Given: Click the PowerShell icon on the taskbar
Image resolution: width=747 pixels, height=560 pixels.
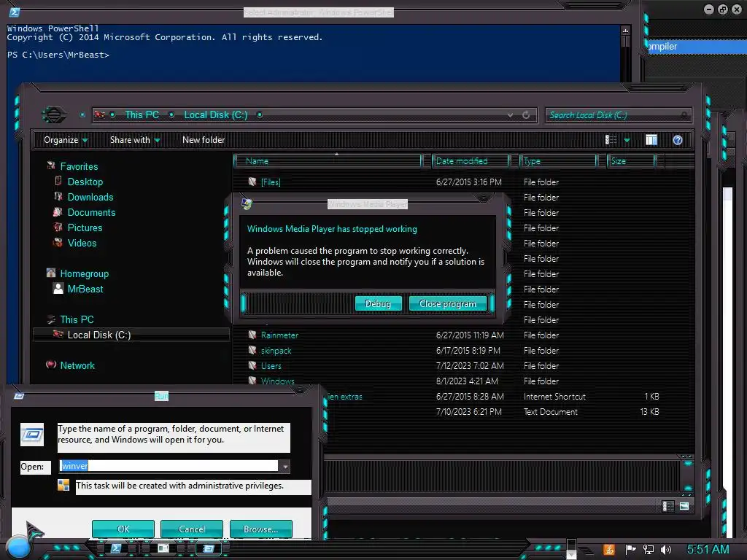Looking at the screenshot, I should (x=116, y=548).
